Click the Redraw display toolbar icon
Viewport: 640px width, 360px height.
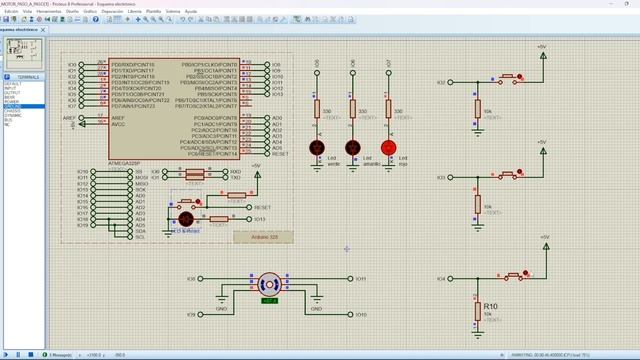109,19
